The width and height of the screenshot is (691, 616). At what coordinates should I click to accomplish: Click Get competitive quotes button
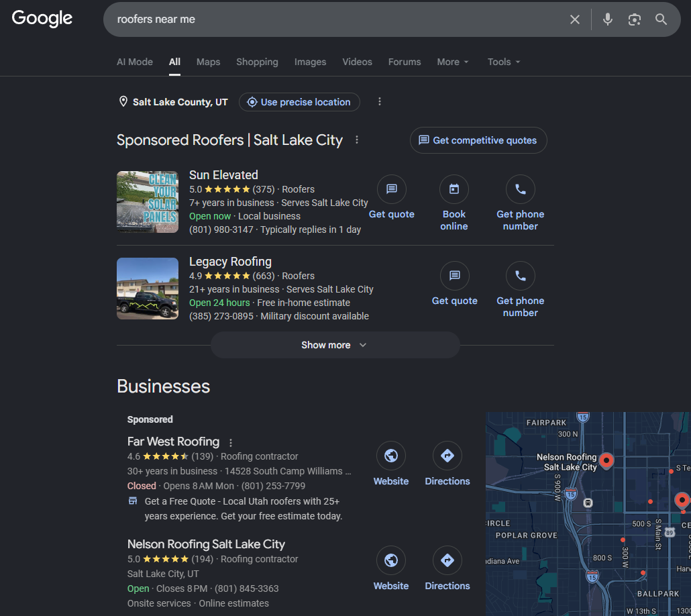(x=478, y=140)
